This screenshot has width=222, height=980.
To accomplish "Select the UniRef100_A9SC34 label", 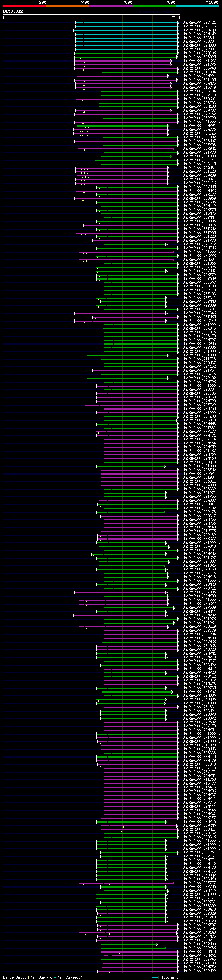I will click(x=199, y=91).
